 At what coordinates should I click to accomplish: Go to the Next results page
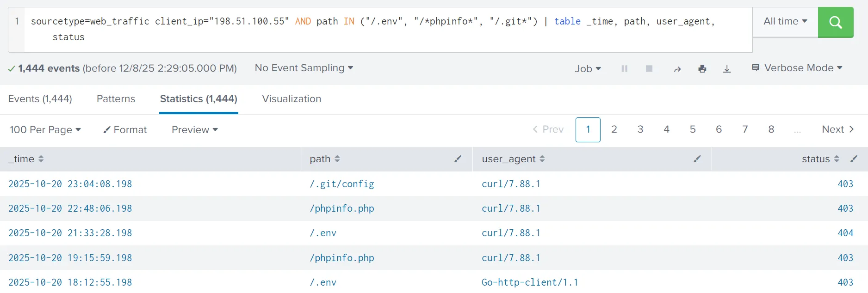pyautogui.click(x=838, y=129)
